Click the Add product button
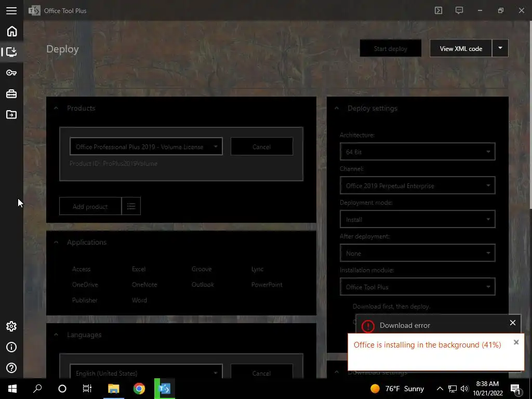The image size is (532, 399). 90,206
